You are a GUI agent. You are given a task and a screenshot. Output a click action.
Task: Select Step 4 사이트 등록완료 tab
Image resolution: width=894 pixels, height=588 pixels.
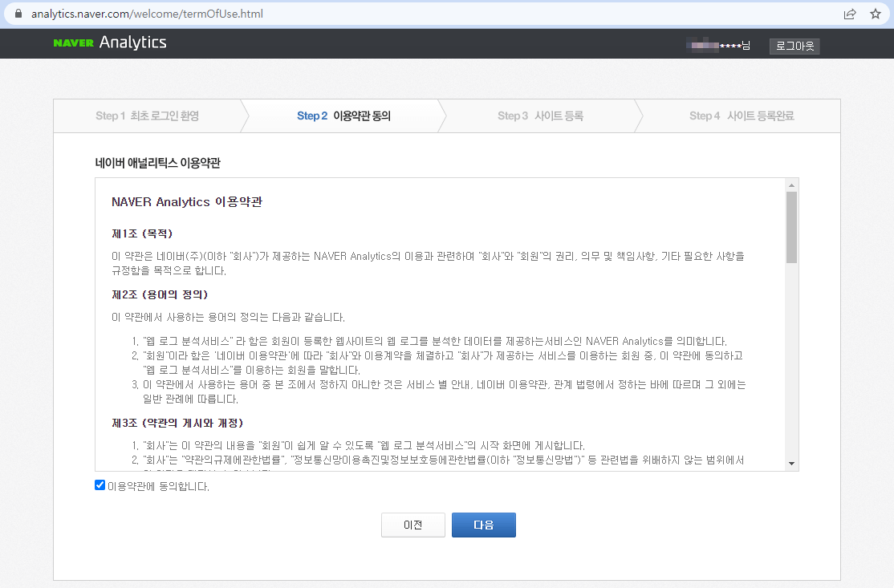742,116
